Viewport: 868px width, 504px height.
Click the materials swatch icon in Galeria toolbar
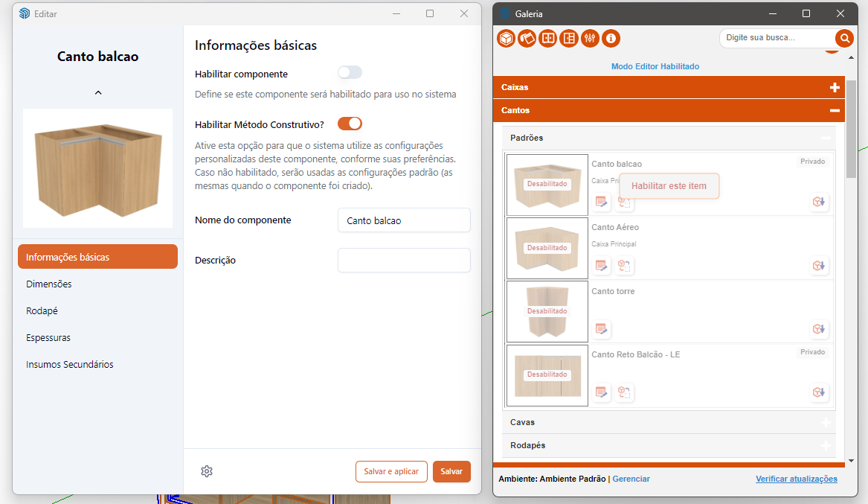(527, 38)
